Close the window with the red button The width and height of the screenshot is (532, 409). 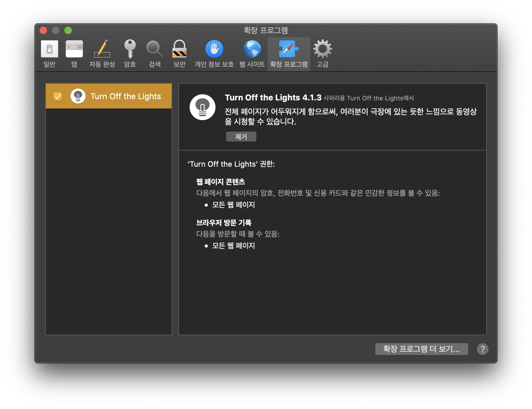43,30
